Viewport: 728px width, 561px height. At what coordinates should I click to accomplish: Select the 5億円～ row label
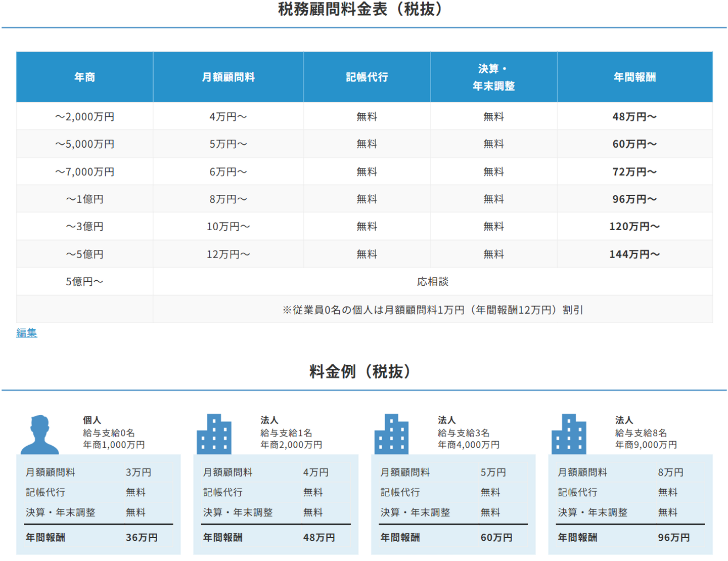(85, 282)
